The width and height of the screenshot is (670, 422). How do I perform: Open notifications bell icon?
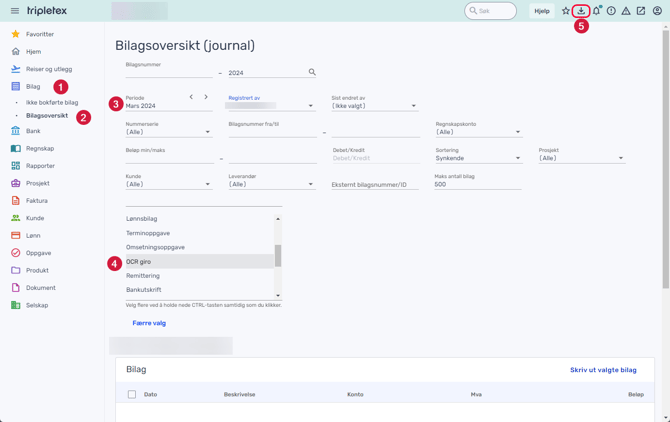(596, 11)
